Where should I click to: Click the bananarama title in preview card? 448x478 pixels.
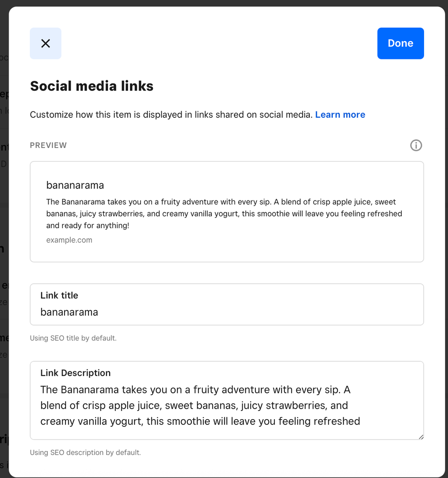[x=75, y=185]
